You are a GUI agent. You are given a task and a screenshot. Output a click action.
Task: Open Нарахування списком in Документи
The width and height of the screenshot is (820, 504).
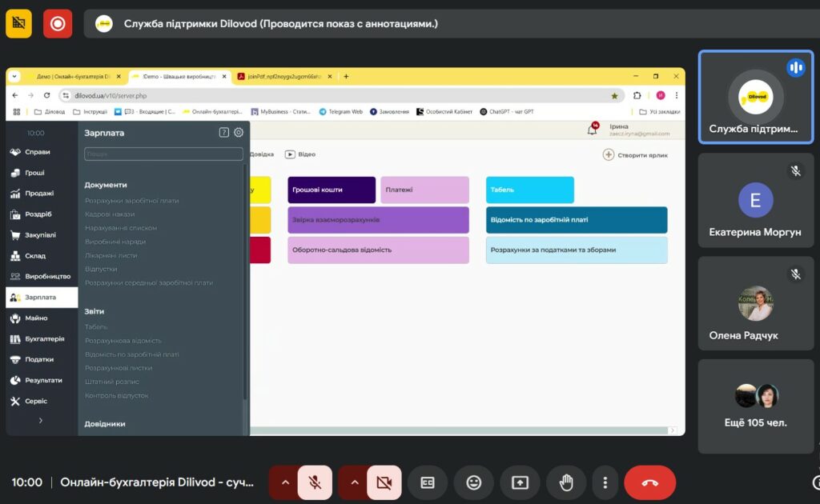[x=121, y=228]
